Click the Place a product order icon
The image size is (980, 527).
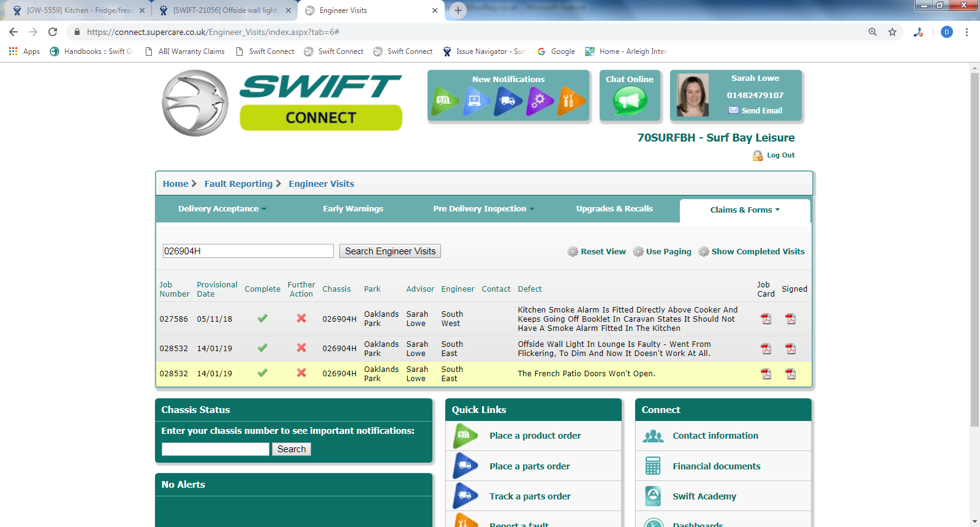coord(466,436)
